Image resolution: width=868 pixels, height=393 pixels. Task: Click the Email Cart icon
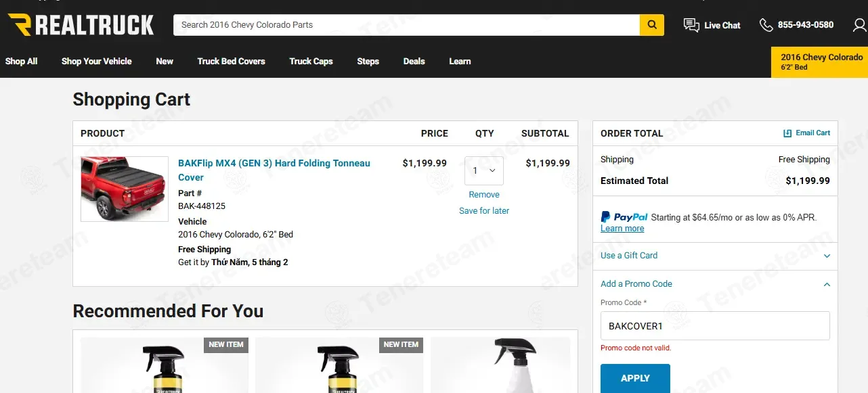point(787,133)
